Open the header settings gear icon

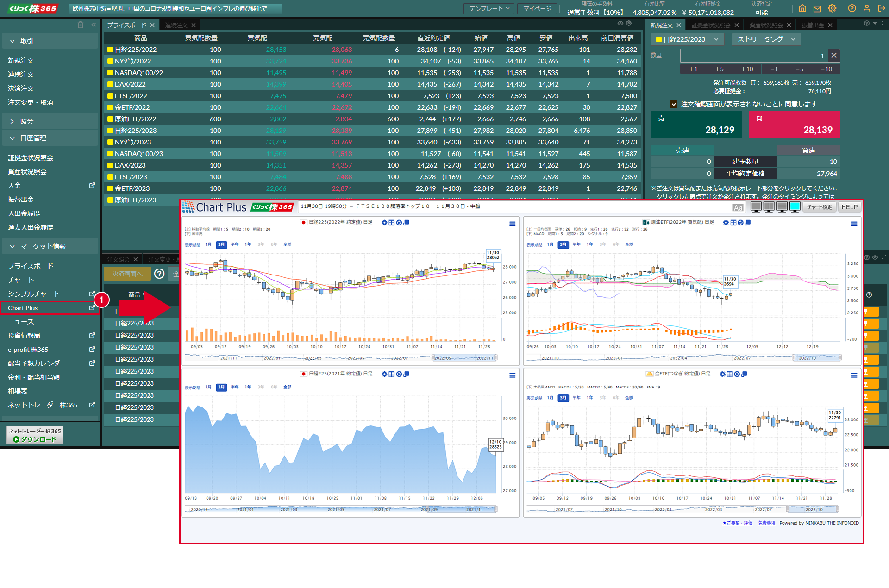tap(832, 8)
